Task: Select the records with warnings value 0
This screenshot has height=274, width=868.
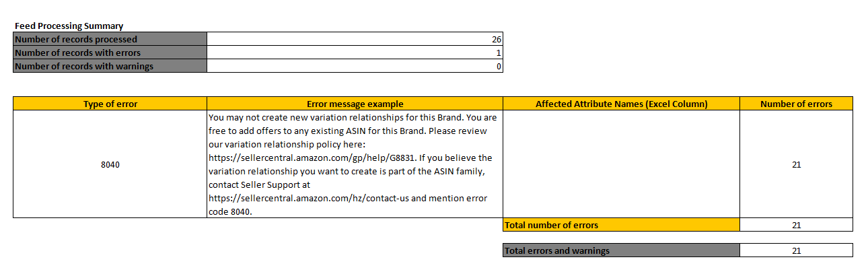Action: pos(355,66)
